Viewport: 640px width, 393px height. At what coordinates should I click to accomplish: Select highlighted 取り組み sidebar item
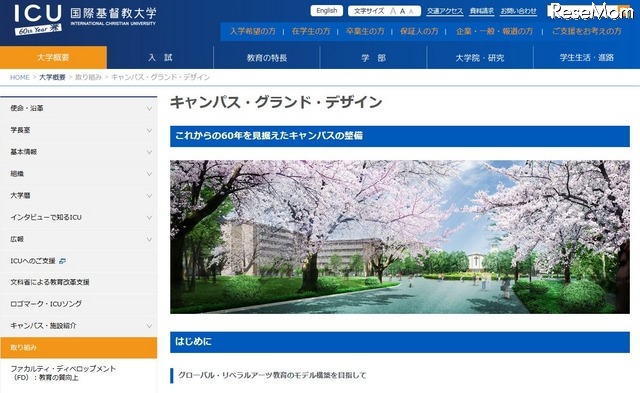pos(78,348)
